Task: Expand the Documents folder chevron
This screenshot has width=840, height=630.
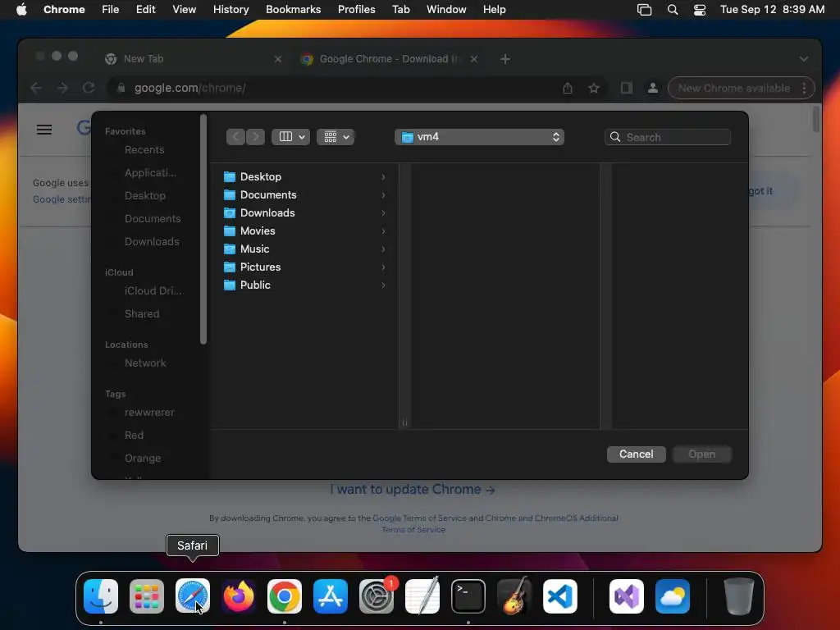Action: [x=383, y=195]
